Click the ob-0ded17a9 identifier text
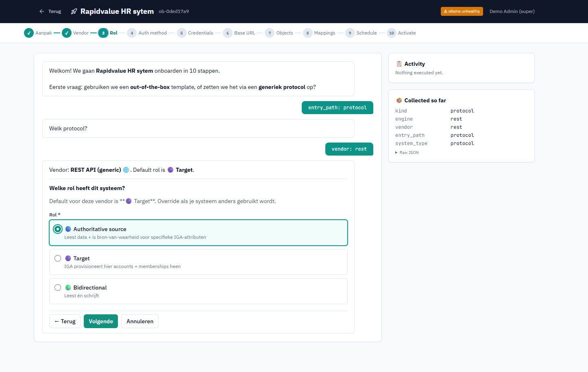 (174, 11)
